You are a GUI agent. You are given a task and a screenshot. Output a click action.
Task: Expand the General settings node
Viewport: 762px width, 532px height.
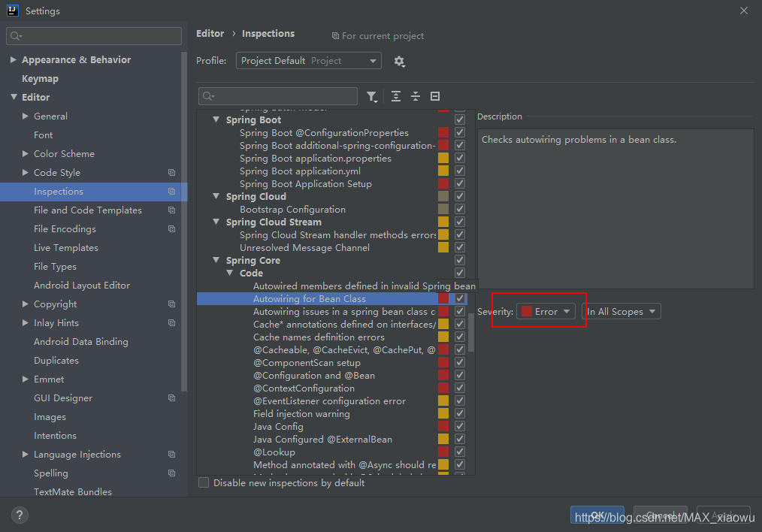point(26,116)
